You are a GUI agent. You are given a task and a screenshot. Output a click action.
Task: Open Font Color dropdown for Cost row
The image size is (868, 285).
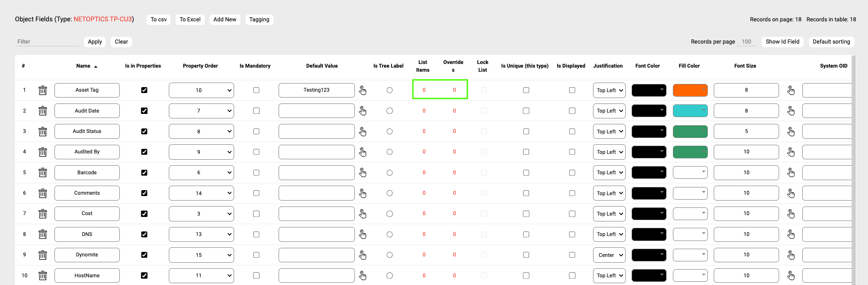(x=649, y=214)
